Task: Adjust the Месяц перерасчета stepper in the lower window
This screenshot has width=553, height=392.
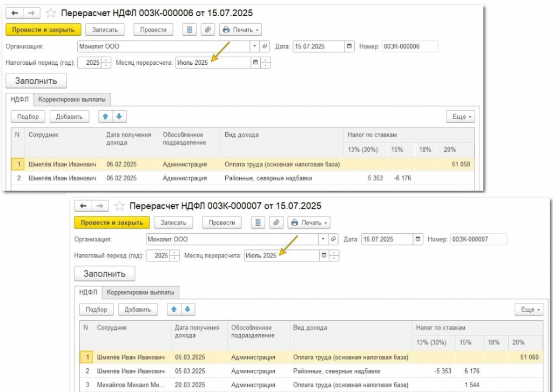Action: [x=334, y=255]
